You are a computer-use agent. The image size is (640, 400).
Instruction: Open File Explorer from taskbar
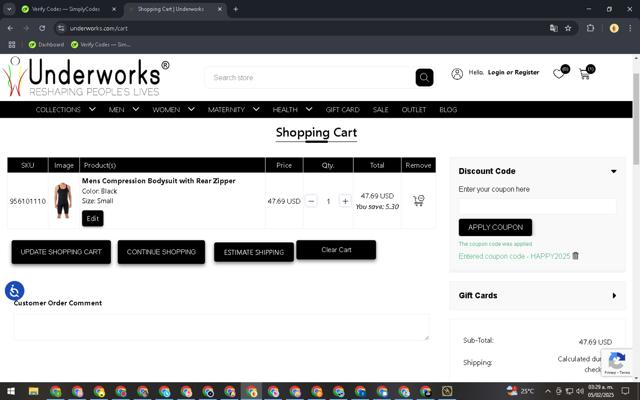point(33,391)
